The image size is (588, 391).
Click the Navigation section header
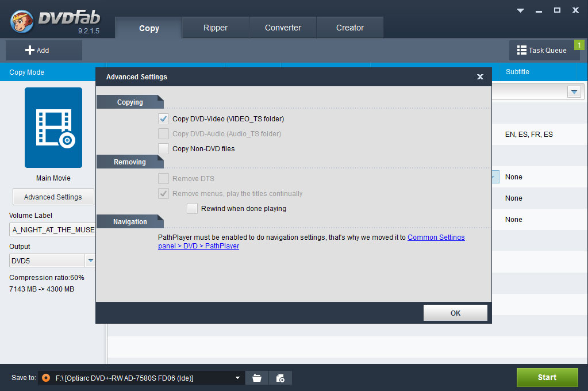click(x=130, y=222)
